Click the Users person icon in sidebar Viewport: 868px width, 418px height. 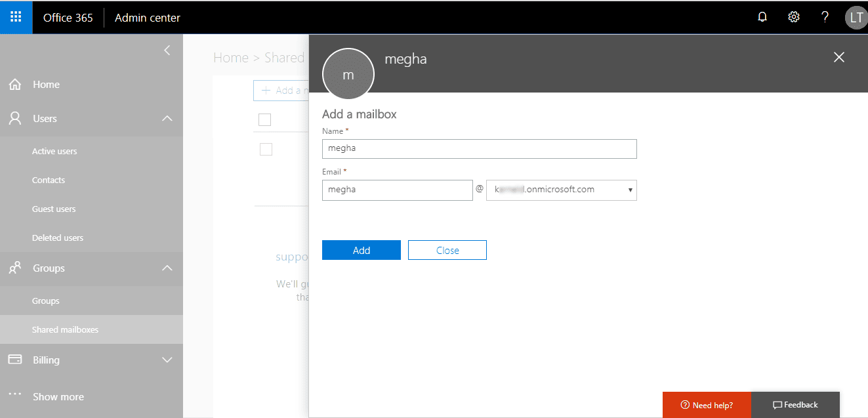click(14, 119)
